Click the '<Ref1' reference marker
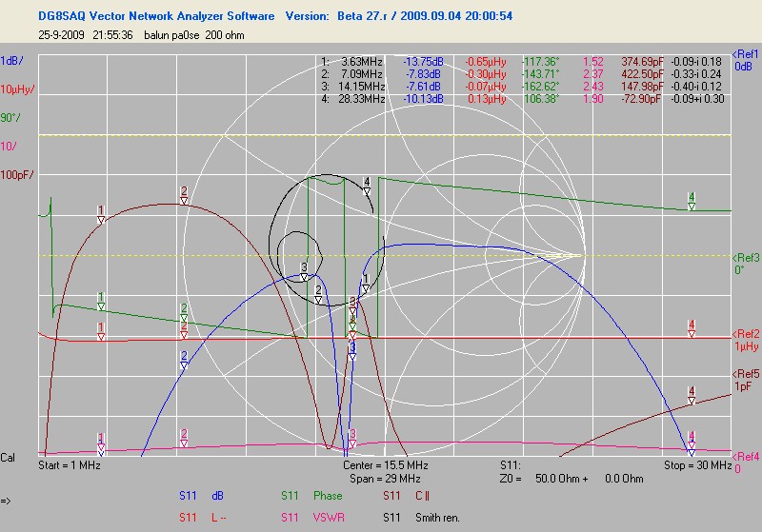Image resolution: width=762 pixels, height=532 pixels. [x=746, y=54]
